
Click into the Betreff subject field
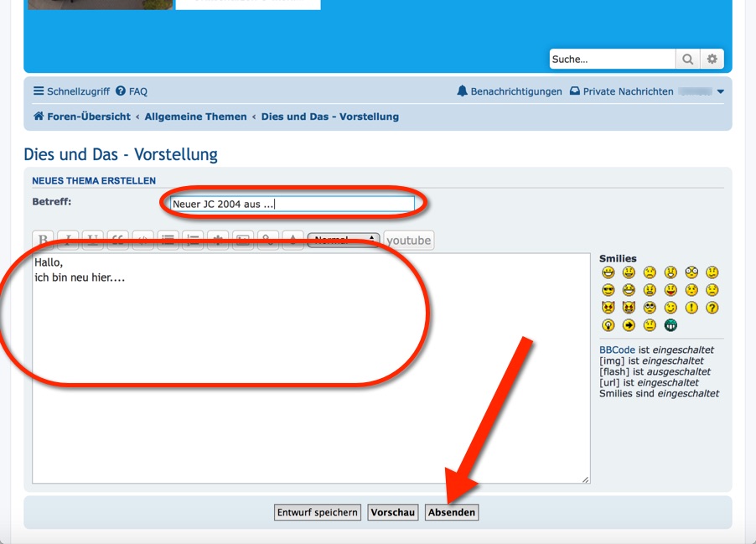292,204
